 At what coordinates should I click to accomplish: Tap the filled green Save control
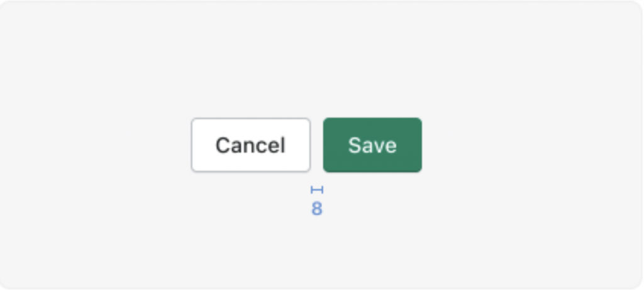[x=372, y=145]
